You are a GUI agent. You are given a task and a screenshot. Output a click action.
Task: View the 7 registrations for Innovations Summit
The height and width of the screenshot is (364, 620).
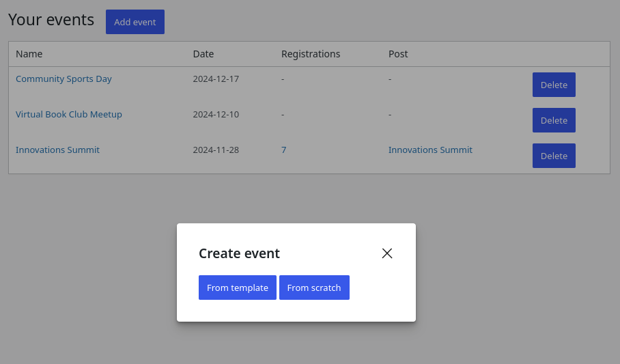(x=283, y=150)
